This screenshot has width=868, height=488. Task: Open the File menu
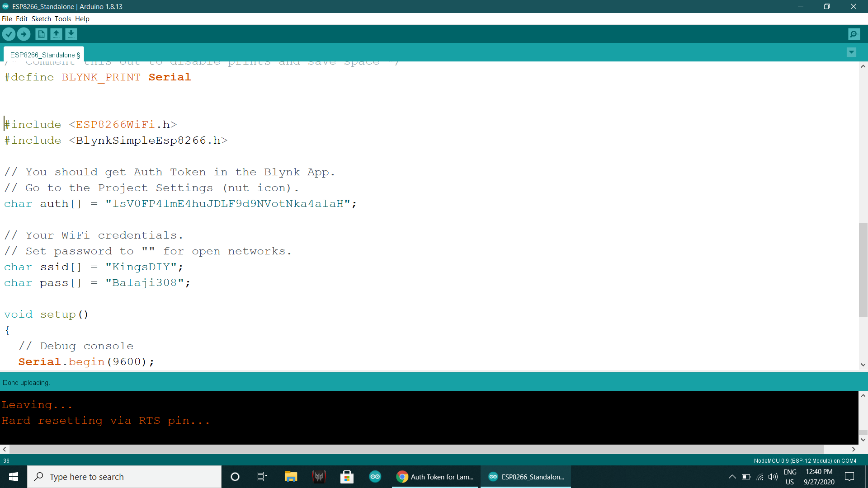7,19
